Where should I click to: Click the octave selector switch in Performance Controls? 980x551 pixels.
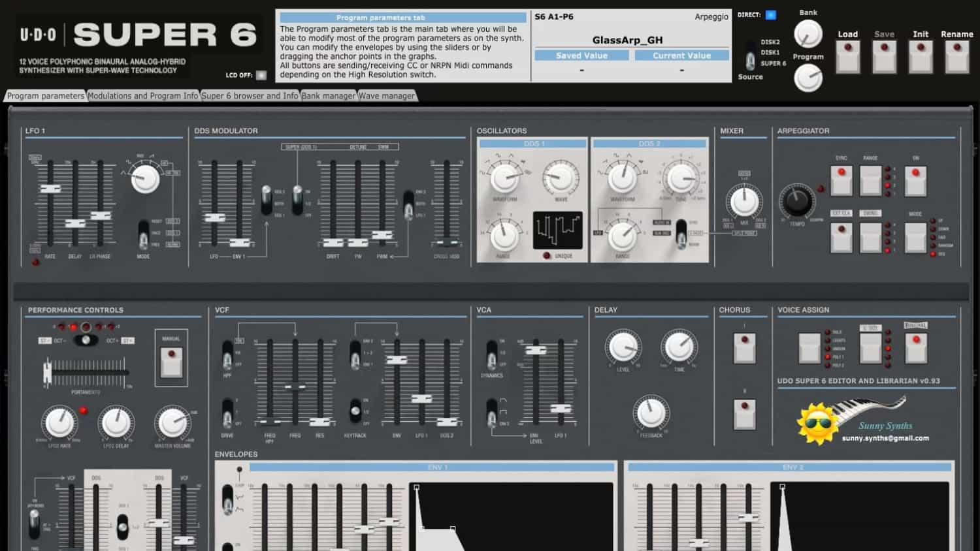(x=86, y=340)
